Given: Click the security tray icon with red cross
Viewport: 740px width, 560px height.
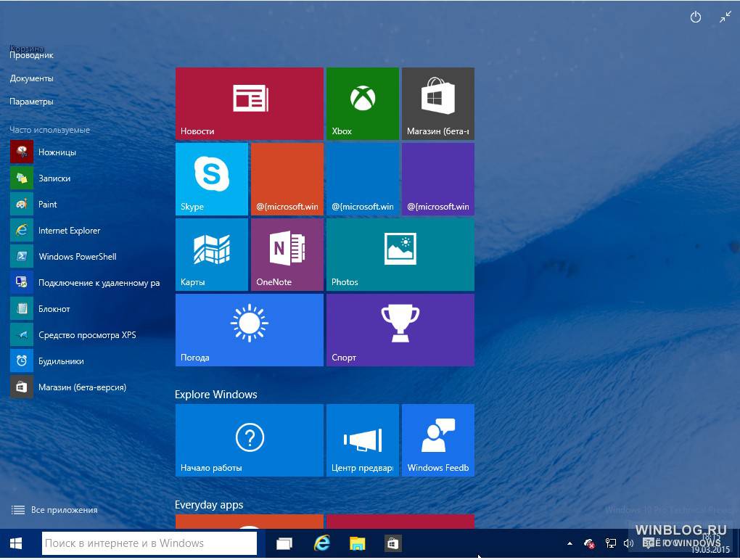Looking at the screenshot, I should (x=589, y=543).
